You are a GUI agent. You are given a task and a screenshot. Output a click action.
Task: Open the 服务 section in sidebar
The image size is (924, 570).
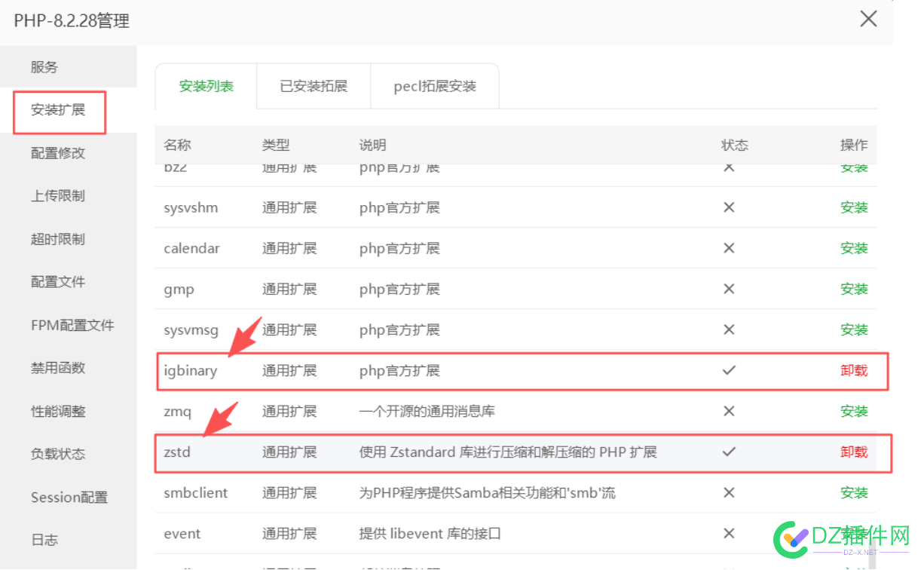44,66
